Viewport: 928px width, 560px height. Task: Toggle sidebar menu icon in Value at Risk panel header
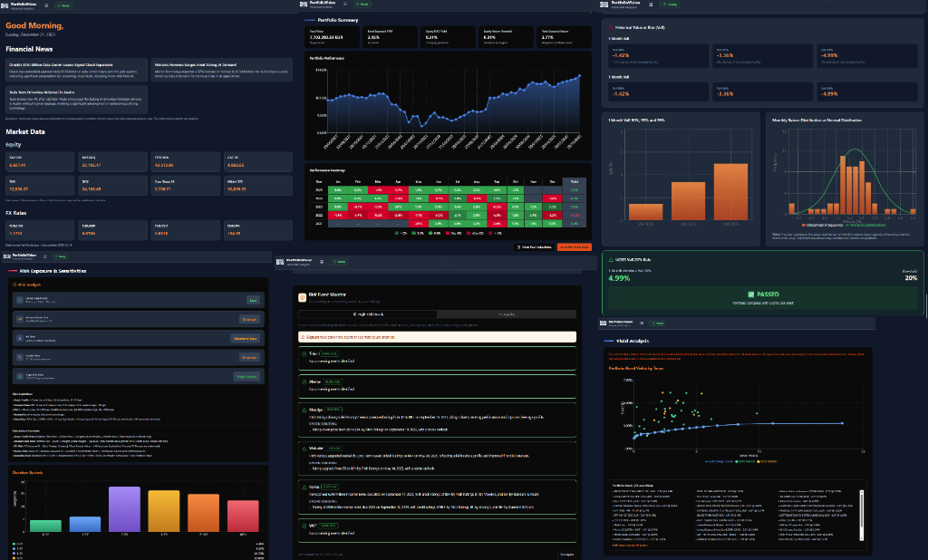tap(651, 5)
